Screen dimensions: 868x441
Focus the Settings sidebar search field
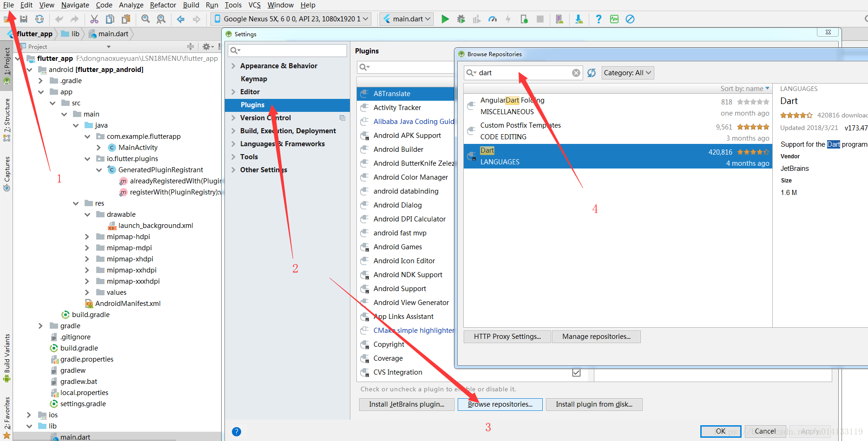(x=288, y=50)
